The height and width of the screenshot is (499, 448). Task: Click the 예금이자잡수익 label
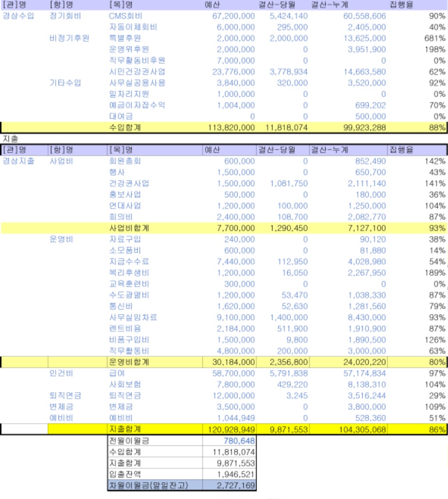[x=137, y=105]
